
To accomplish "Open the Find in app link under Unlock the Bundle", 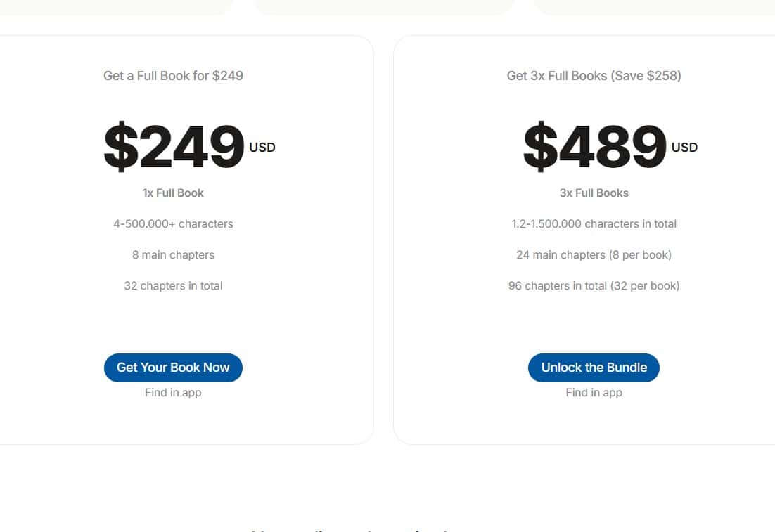I will tap(594, 392).
